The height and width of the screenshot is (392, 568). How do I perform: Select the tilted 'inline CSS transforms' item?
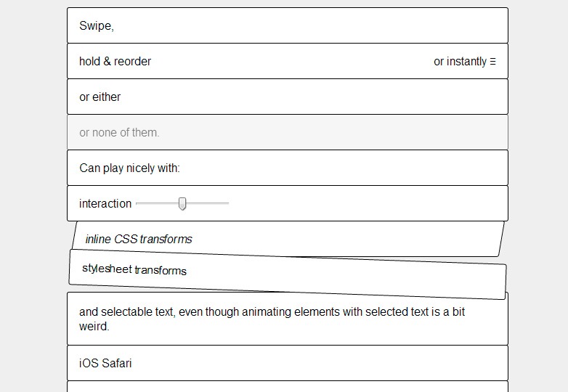(x=288, y=239)
